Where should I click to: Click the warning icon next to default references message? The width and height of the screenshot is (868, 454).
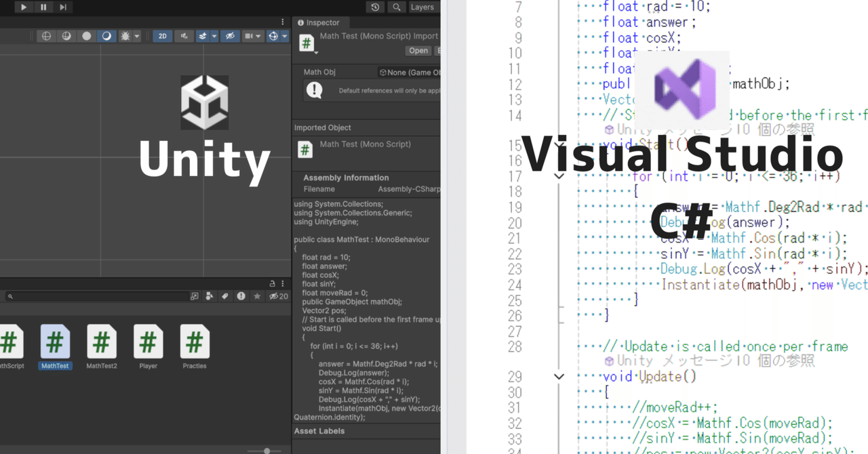click(313, 88)
